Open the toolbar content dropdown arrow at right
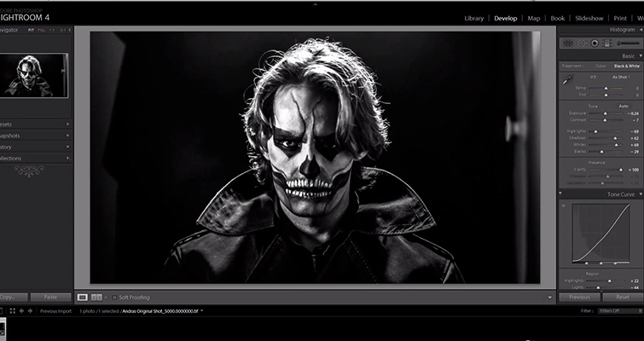This screenshot has height=341, width=644. point(550,298)
